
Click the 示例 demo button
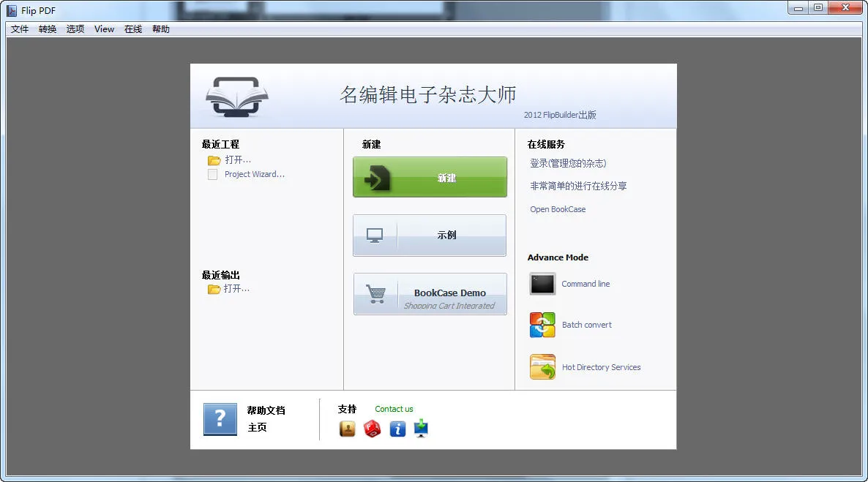[x=430, y=236]
